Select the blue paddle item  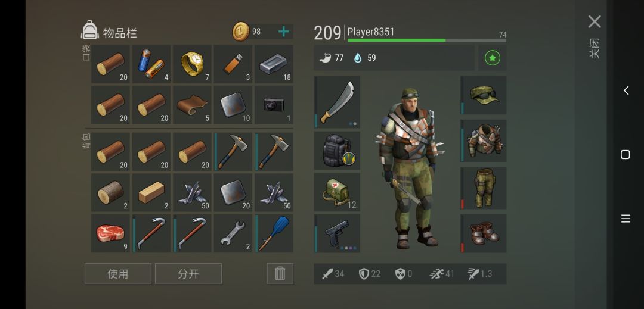pos(274,233)
